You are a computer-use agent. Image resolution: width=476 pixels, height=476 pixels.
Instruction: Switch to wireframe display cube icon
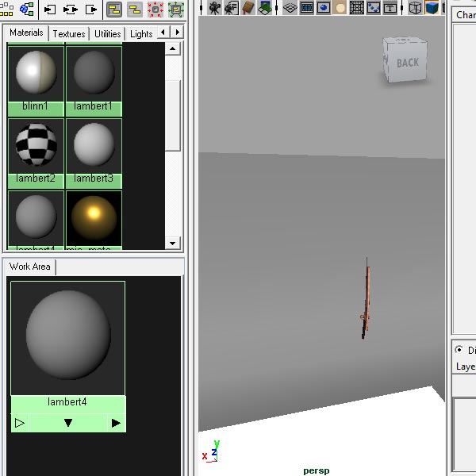tap(415, 8)
